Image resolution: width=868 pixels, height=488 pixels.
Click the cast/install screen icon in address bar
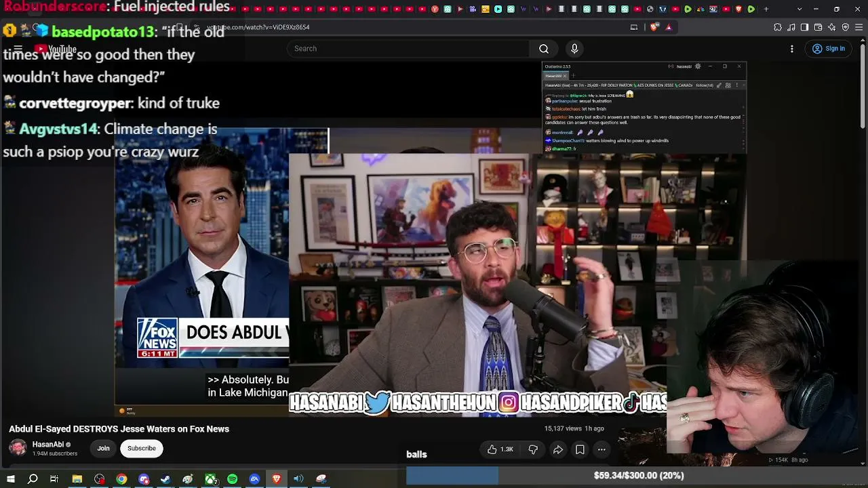click(x=634, y=27)
